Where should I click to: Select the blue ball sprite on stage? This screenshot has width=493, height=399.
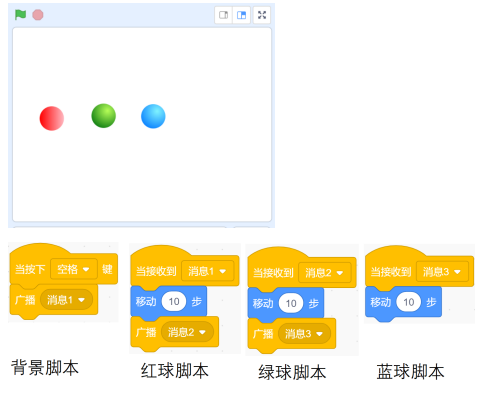coord(153,116)
